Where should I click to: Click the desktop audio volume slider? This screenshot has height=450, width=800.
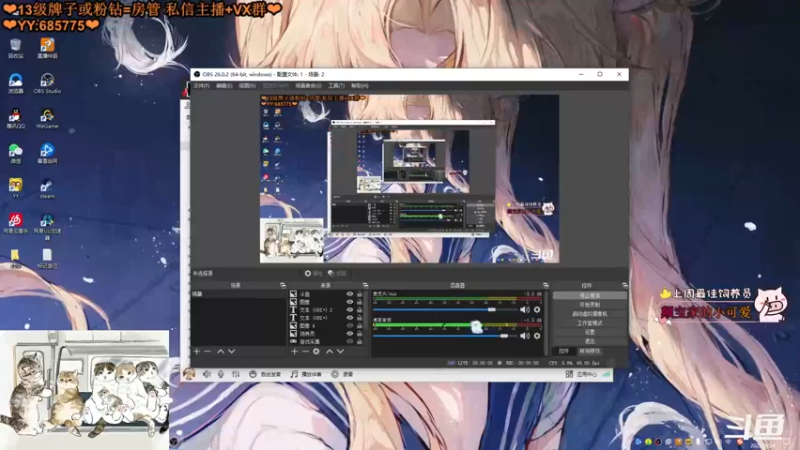point(445,336)
